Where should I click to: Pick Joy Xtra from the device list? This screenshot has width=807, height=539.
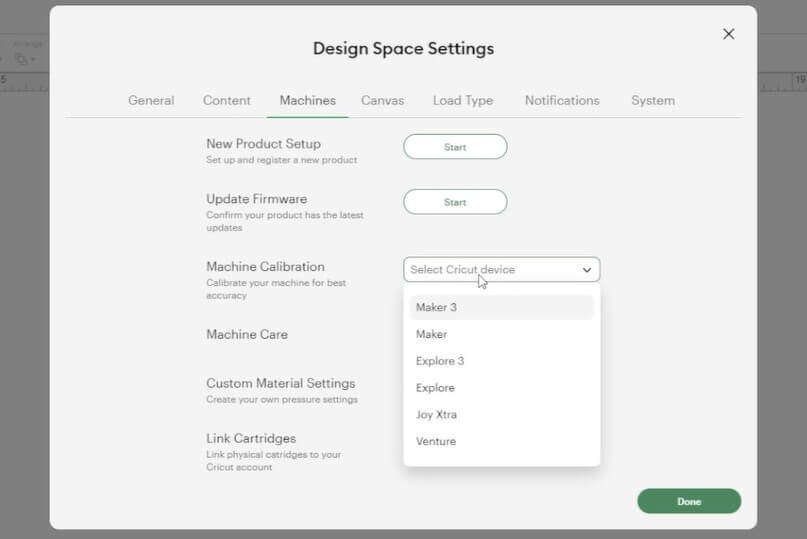pyautogui.click(x=501, y=414)
